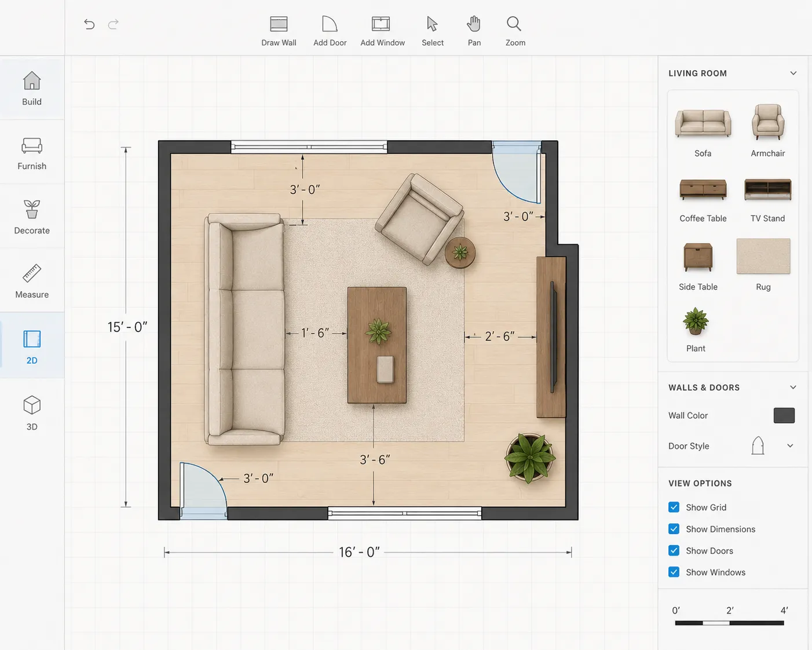Select the angled armchair in the plan
Viewport: 812px width, 650px height.
419,219
